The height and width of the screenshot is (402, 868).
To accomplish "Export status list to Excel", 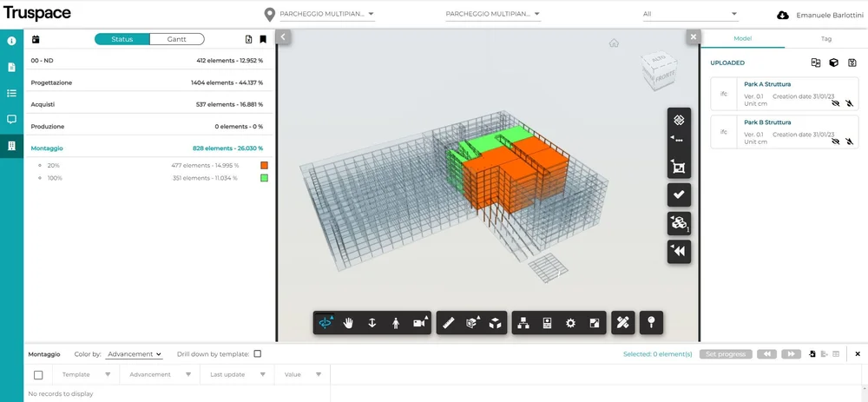I will 249,39.
